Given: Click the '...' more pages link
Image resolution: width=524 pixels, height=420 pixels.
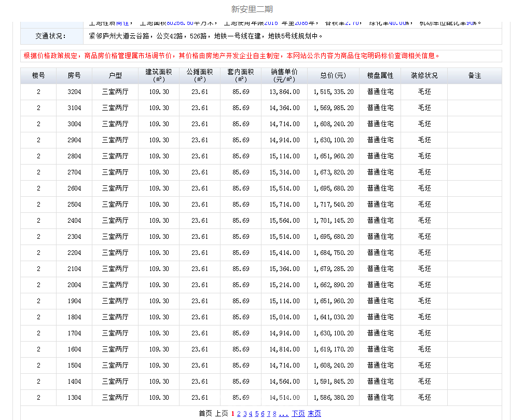Looking at the screenshot, I should pos(284,414).
